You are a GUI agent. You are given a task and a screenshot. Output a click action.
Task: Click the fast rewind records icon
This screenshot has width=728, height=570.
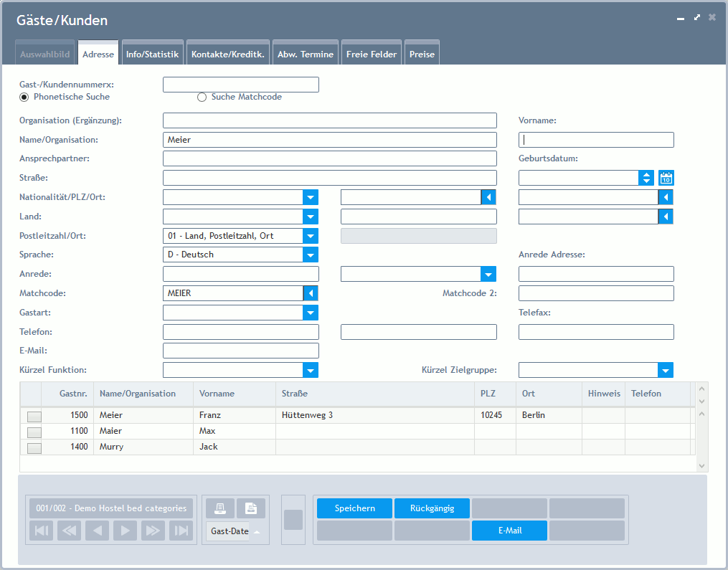[x=69, y=531]
